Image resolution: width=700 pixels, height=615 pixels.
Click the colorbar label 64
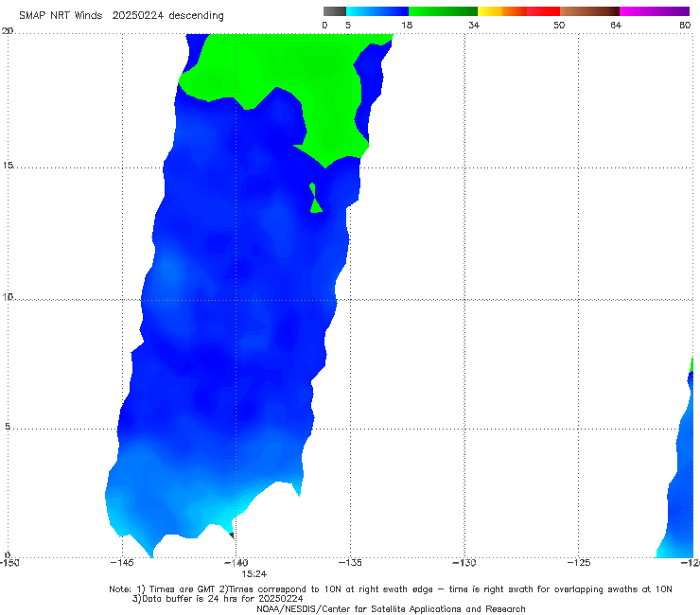[616, 25]
